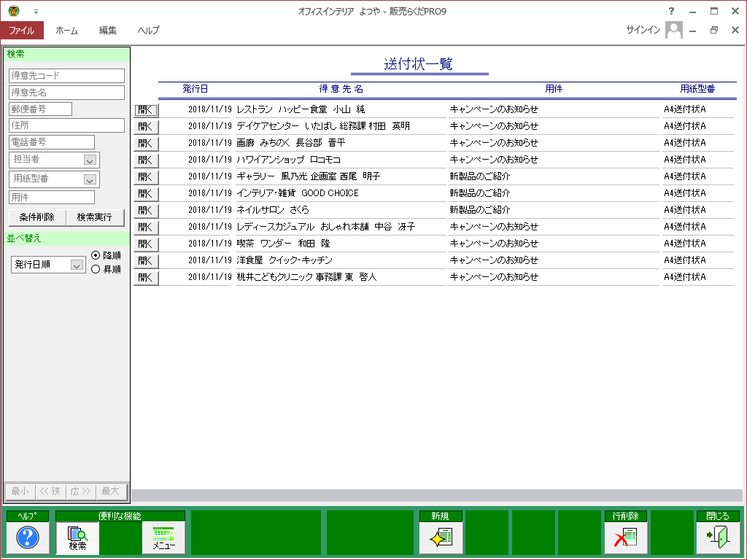Viewport: 747px width, 560px height.
Task: Click the 用件 search input field
Action: pyautogui.click(x=52, y=197)
